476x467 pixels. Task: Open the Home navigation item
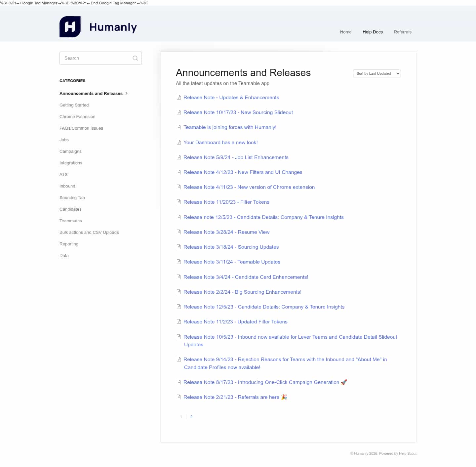345,32
